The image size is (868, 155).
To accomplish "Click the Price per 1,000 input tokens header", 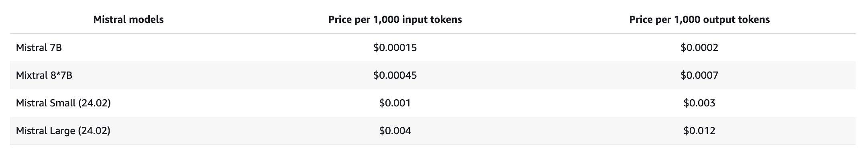I will [x=395, y=20].
